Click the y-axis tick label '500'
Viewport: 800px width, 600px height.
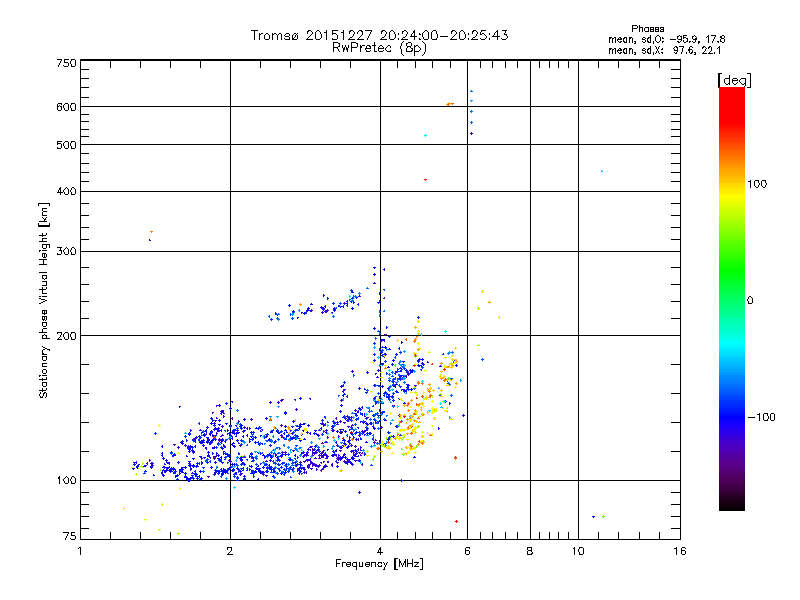tap(66, 145)
